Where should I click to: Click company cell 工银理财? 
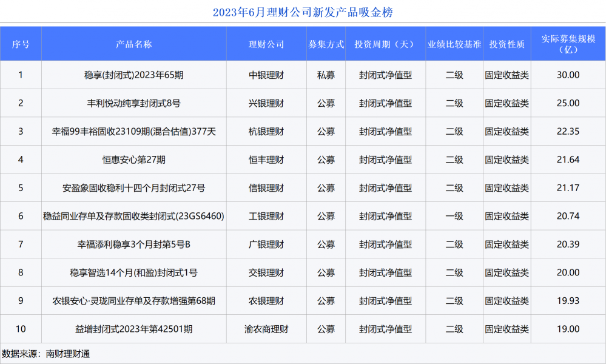[266, 216]
